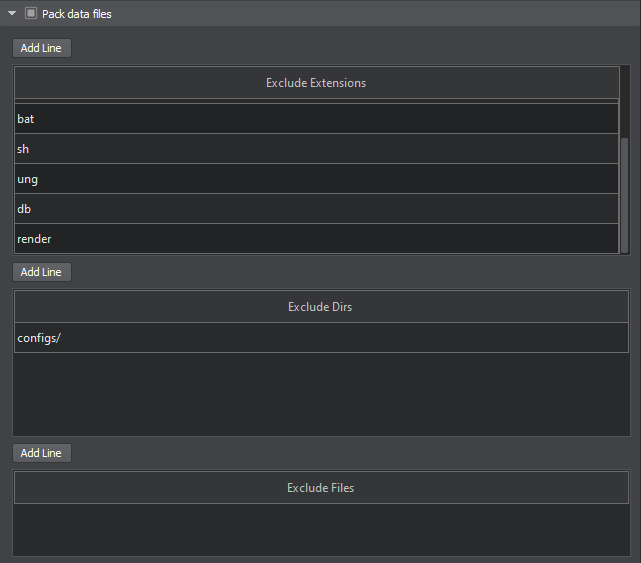Click Add Line above Exclude Files

click(x=42, y=453)
